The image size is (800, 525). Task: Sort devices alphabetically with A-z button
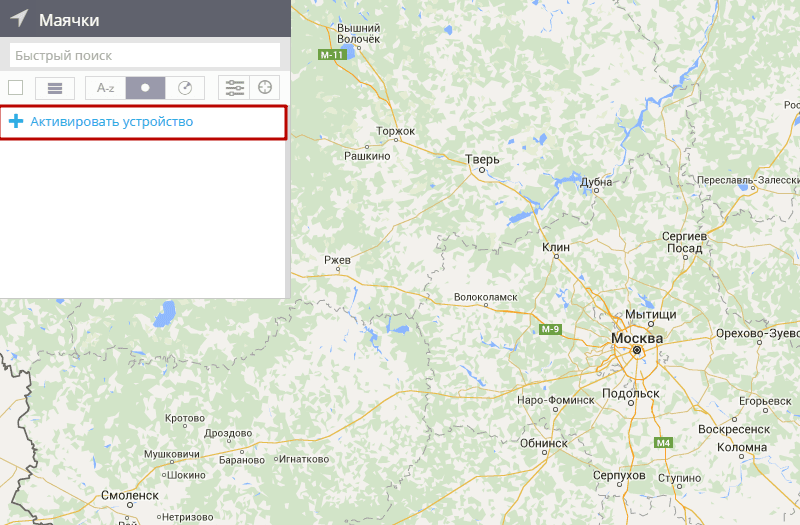click(x=106, y=88)
